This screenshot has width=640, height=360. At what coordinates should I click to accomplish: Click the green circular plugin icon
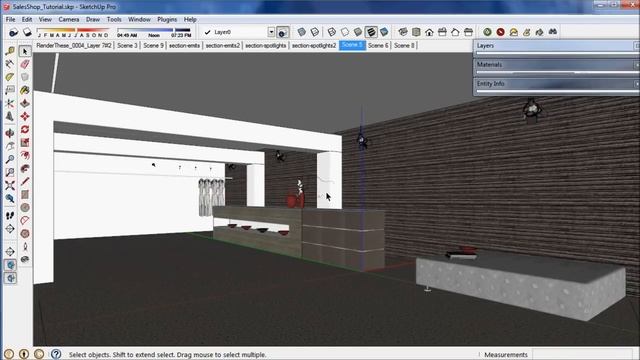click(x=487, y=32)
